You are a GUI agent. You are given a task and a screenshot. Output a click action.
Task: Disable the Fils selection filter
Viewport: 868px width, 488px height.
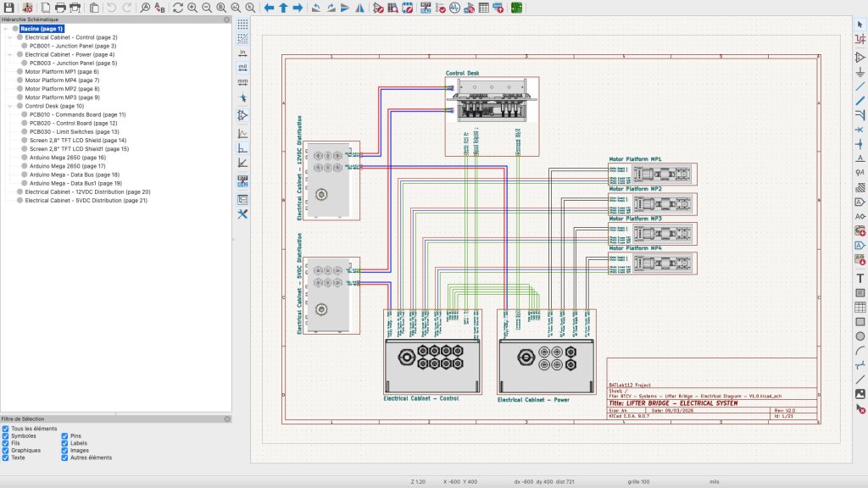point(7,443)
